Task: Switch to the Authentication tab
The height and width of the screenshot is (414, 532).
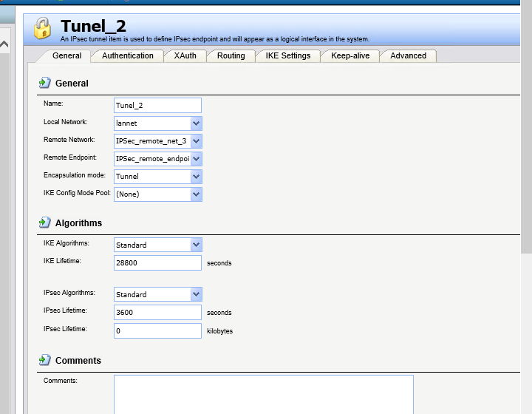Action: (128, 55)
